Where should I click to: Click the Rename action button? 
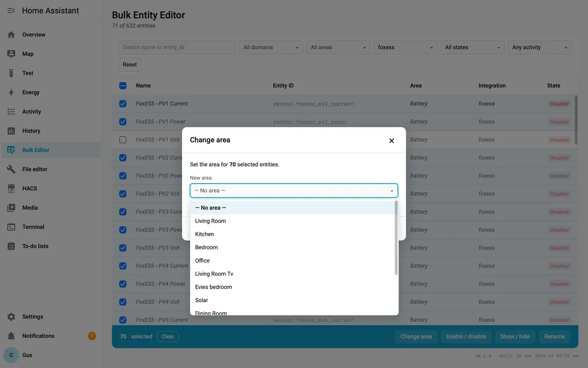(x=554, y=337)
